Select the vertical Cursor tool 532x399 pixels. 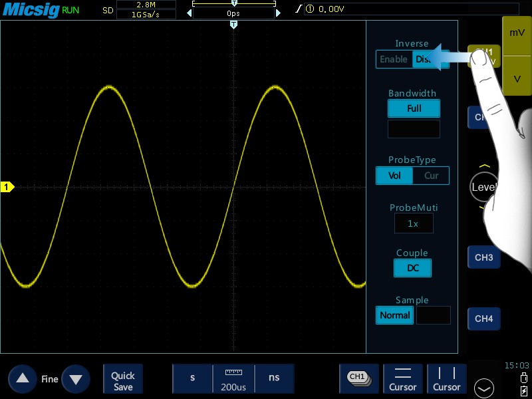[x=446, y=379]
